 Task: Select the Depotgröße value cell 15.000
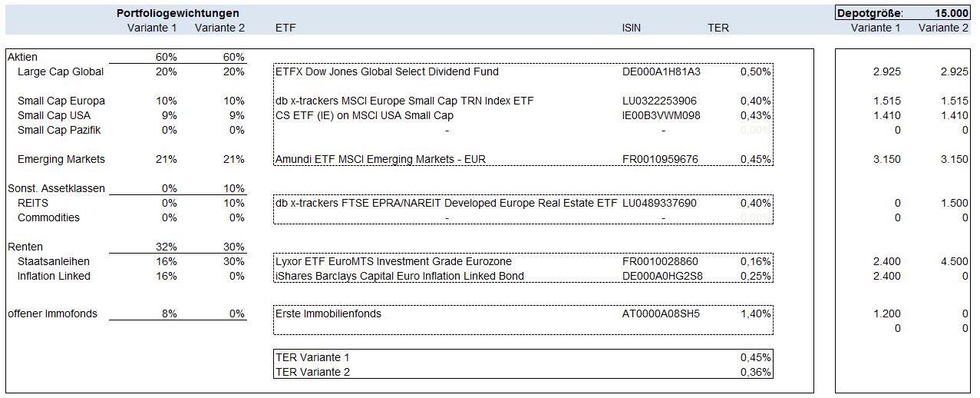(952, 13)
